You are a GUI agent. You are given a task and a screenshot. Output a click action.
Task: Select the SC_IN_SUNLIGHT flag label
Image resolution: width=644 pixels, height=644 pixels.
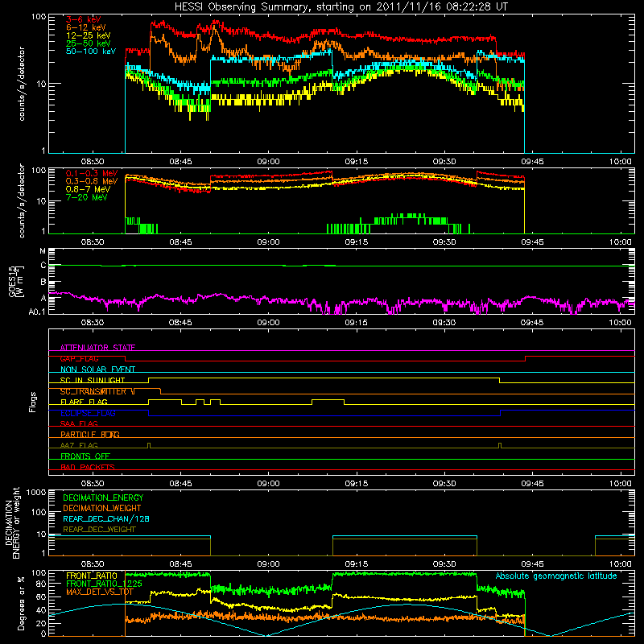93,380
